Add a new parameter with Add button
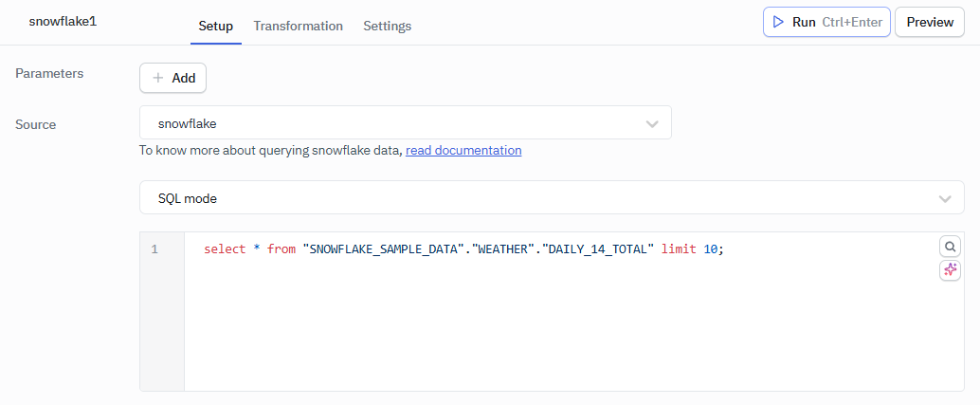 click(x=172, y=79)
